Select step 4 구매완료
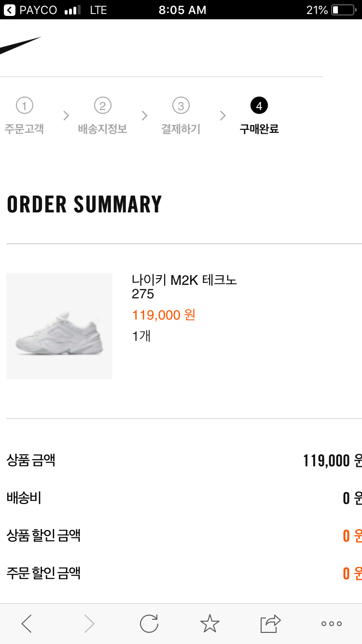The width and height of the screenshot is (362, 644). 259,116
